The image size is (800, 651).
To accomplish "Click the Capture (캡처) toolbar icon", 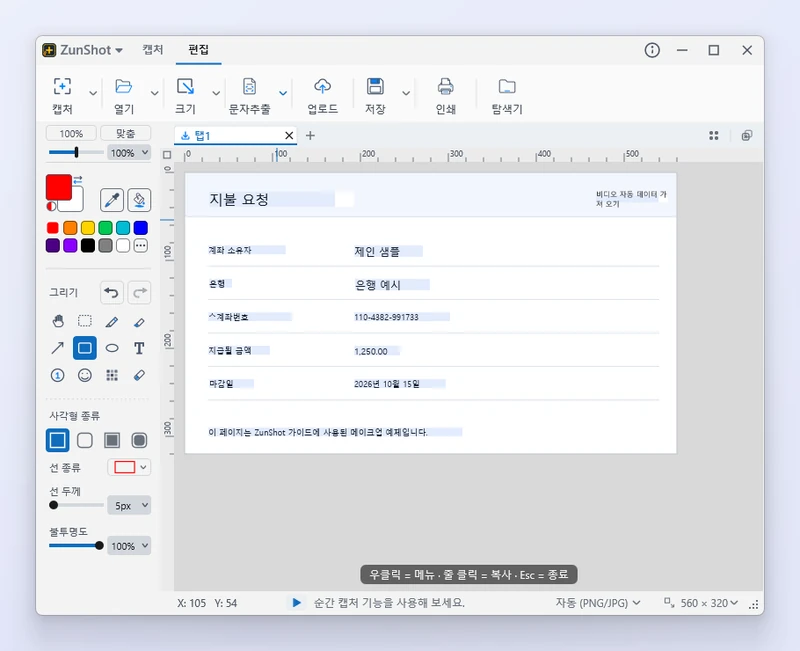I will coord(62,87).
